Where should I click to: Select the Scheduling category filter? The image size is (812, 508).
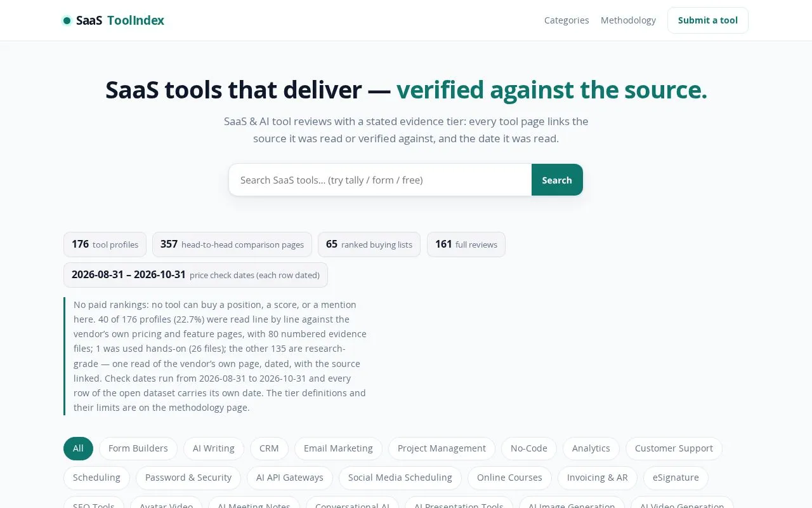96,478
